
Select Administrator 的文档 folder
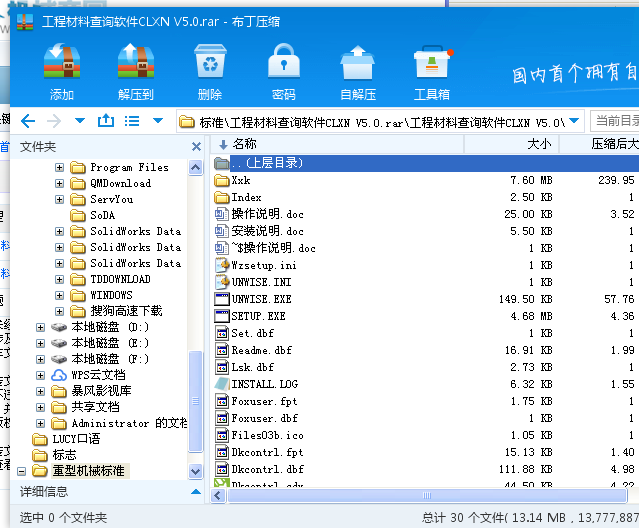click(x=119, y=423)
